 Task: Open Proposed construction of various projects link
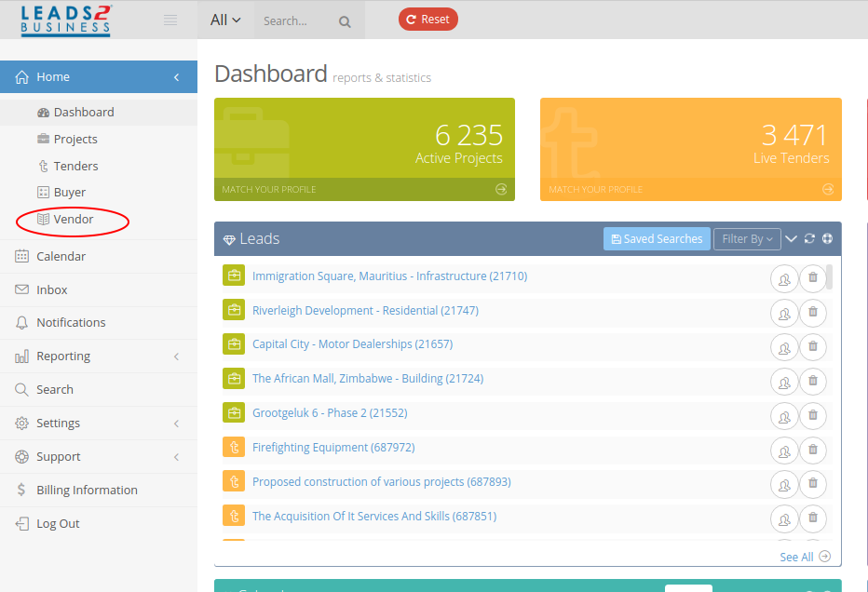coord(382,482)
